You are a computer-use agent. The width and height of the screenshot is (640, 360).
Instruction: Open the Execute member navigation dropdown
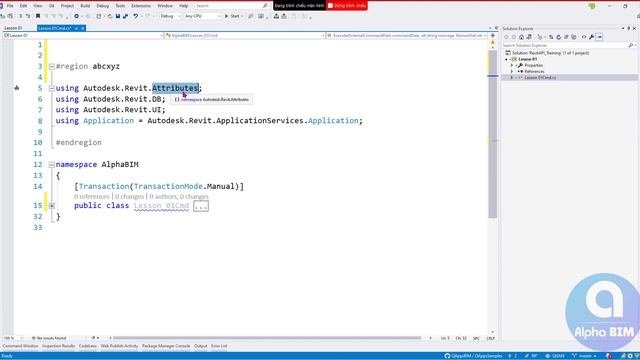pyautogui.click(x=407, y=36)
